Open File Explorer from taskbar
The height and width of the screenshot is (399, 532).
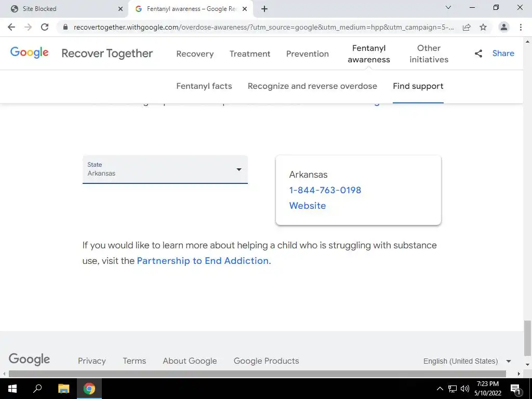pyautogui.click(x=63, y=389)
